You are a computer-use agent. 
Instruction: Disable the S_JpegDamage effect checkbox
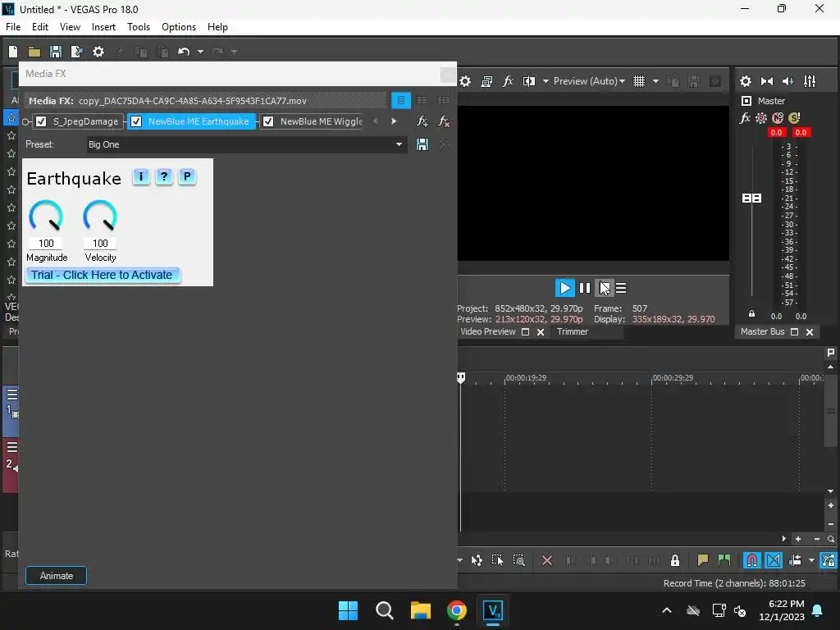coord(41,121)
